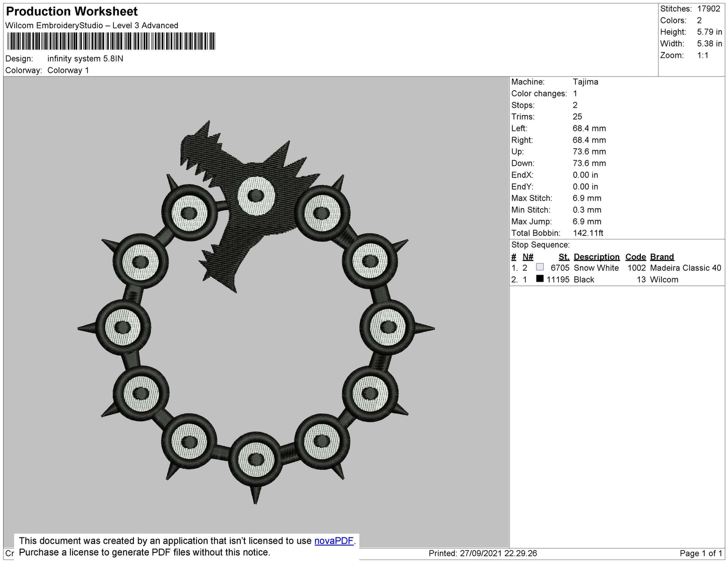728x563 pixels.
Task: Click the stitch count '6705'
Action: tap(560, 268)
